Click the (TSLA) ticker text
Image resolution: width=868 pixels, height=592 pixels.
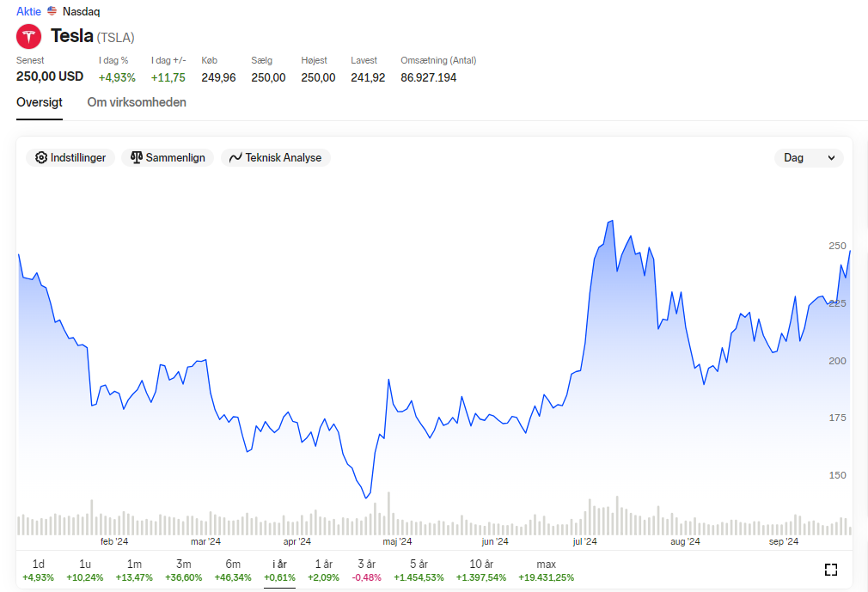pyautogui.click(x=116, y=38)
